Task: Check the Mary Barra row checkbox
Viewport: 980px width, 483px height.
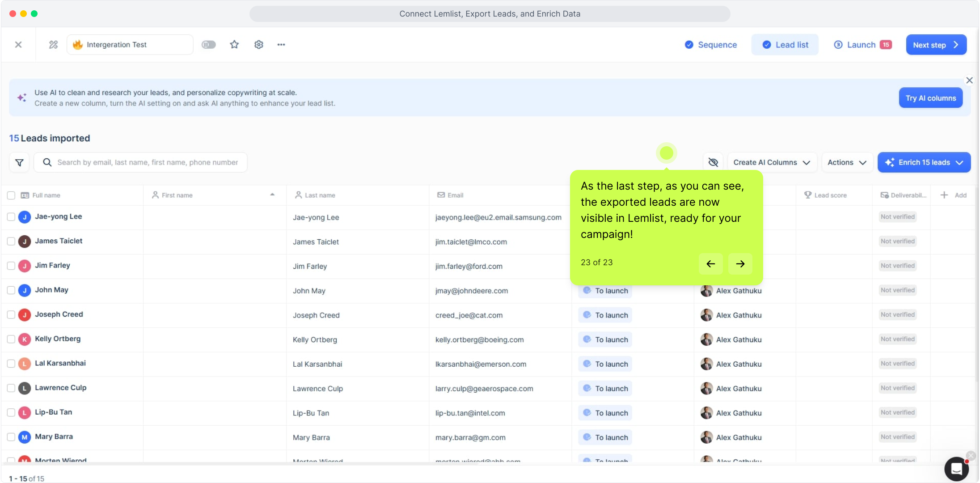Action: [x=11, y=437]
